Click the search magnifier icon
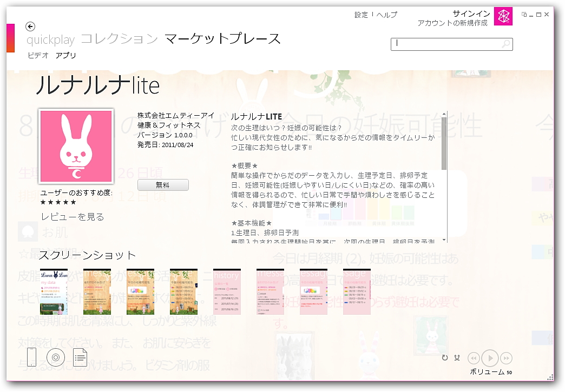The width and height of the screenshot is (565, 392). pos(507,44)
